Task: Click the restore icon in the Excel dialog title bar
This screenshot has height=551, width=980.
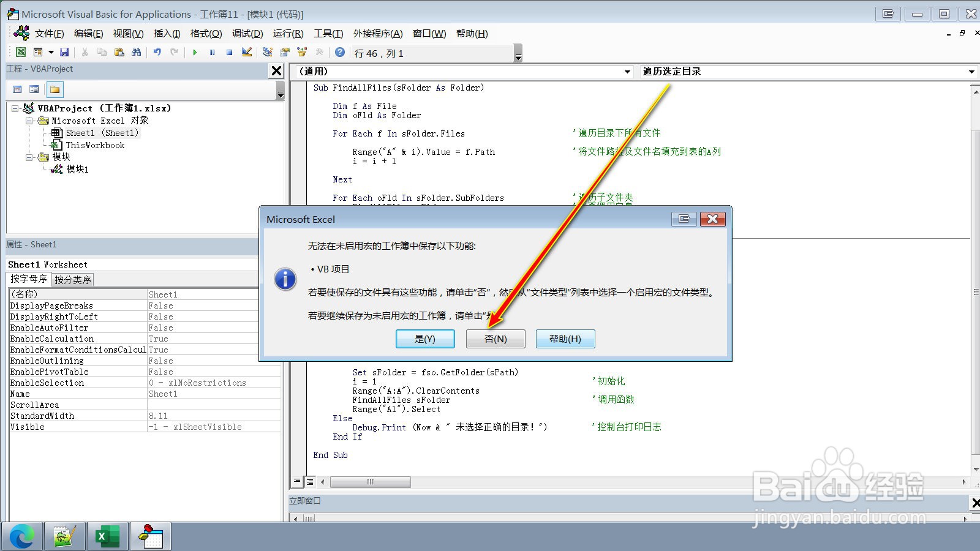Action: pos(684,219)
